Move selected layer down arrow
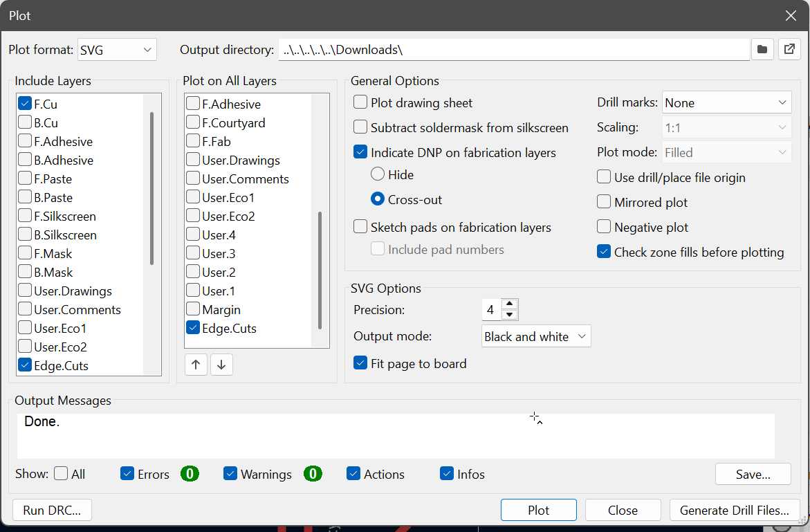This screenshot has width=810, height=532. pyautogui.click(x=221, y=365)
